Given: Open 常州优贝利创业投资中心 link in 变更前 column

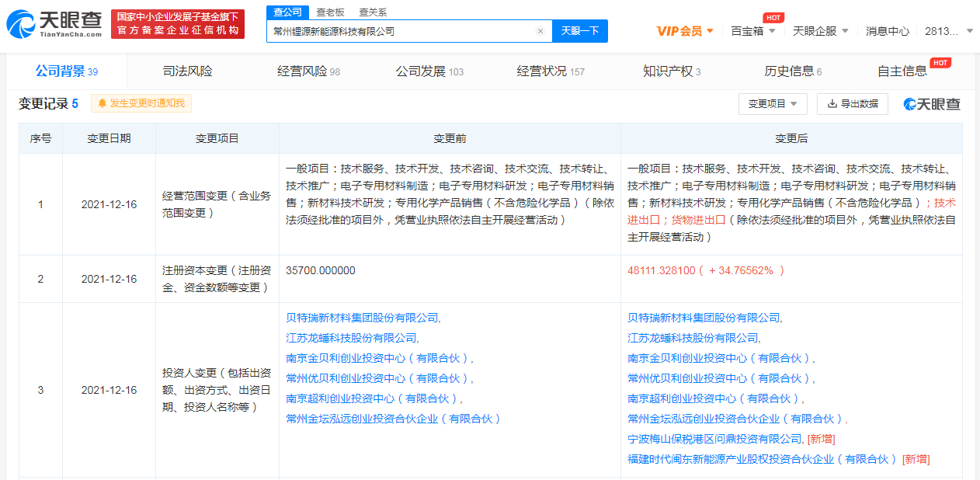Looking at the screenshot, I should (x=379, y=378).
